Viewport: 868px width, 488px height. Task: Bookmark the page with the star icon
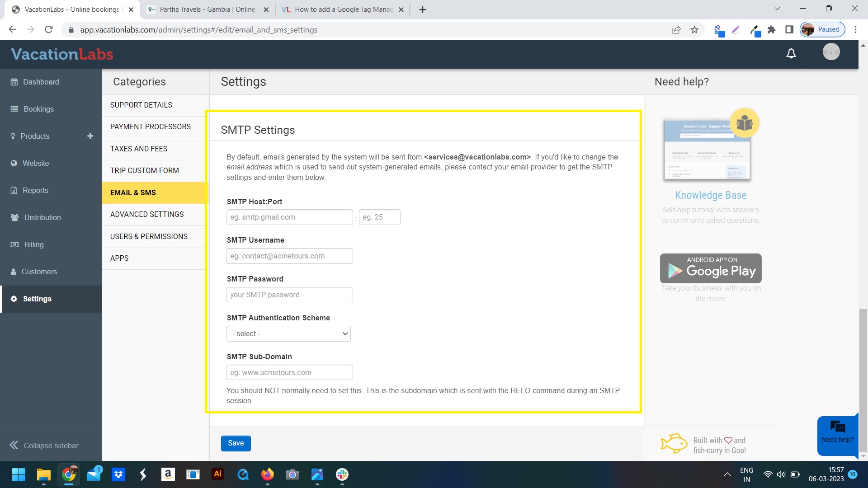coord(694,30)
